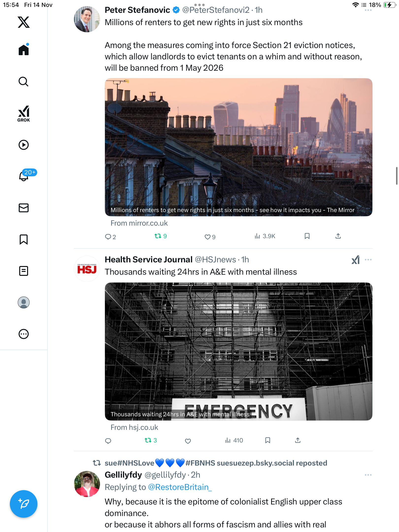Open more options on Gellilyfdy post
Screen dimensions: 399x532
368,475
